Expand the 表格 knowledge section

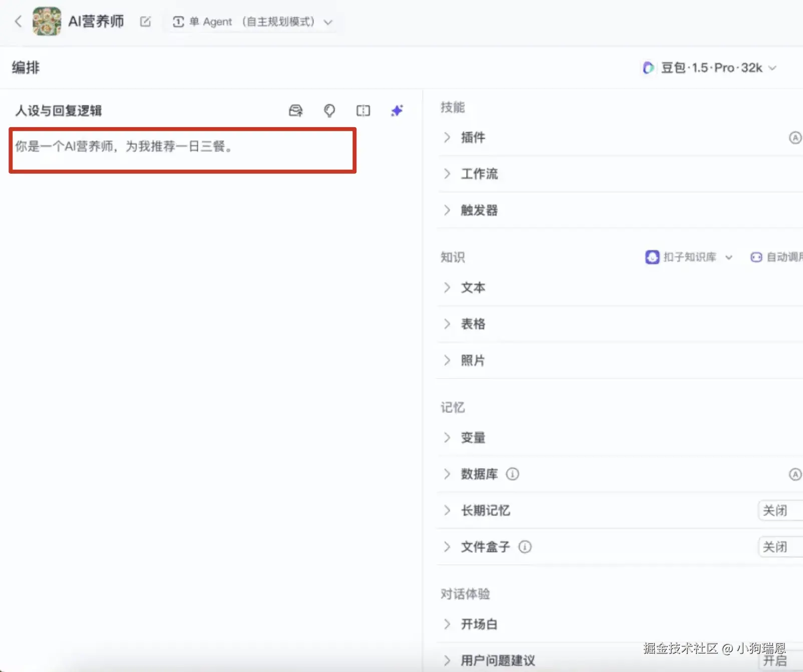coord(447,324)
